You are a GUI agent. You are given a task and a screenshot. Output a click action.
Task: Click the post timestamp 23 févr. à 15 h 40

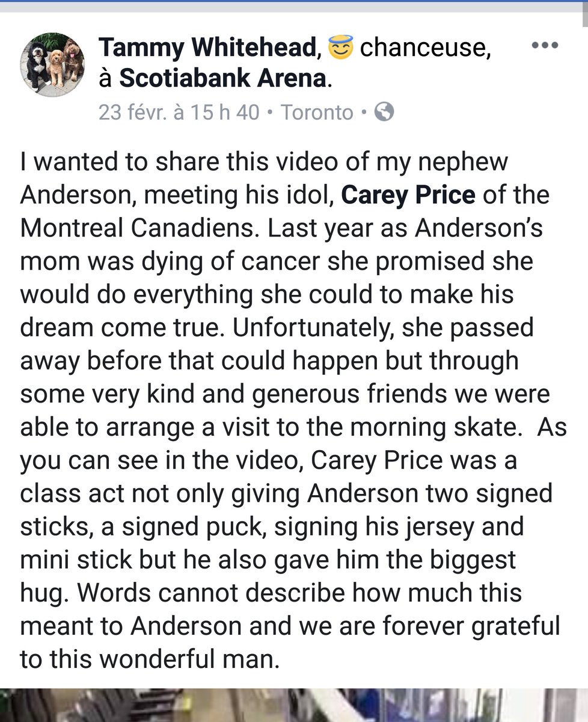pos(179,113)
